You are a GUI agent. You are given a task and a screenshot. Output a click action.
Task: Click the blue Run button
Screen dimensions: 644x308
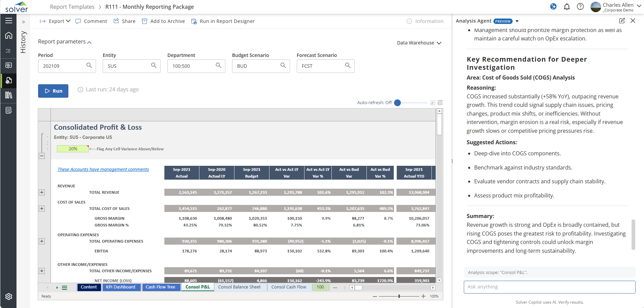click(x=53, y=91)
